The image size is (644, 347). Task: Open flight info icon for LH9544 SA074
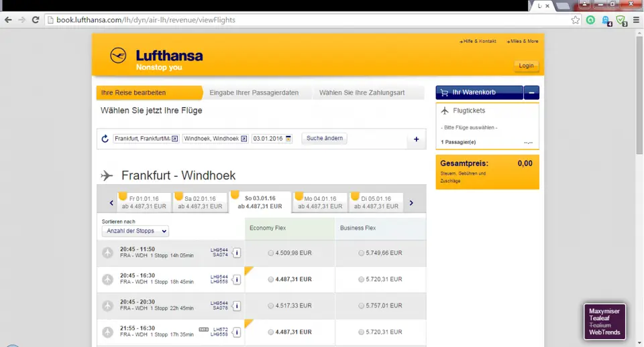coord(237,253)
